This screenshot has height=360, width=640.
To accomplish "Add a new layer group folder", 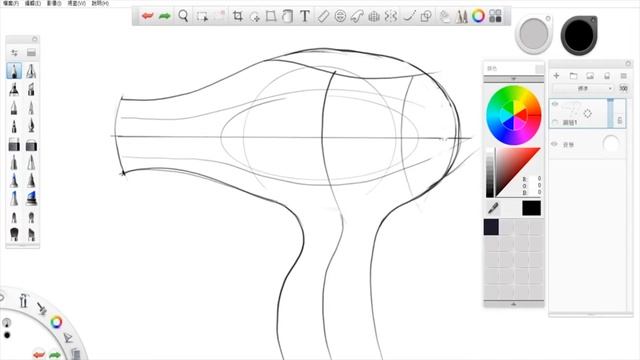I will pos(573,76).
